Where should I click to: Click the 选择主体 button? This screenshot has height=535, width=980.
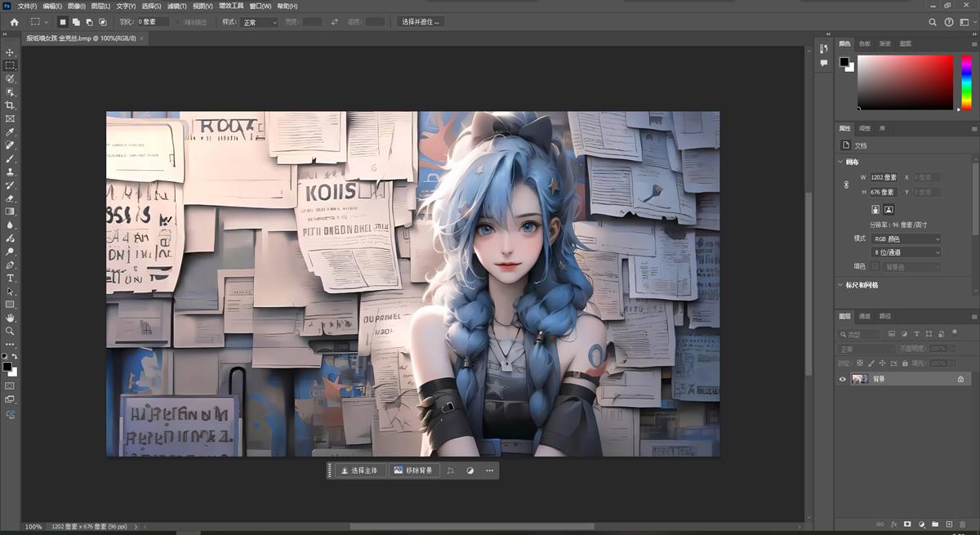pyautogui.click(x=359, y=470)
